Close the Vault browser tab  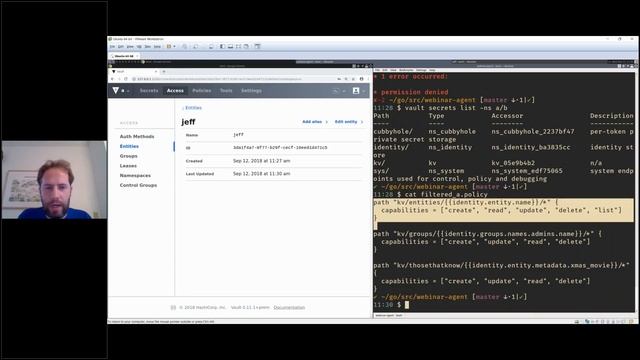tap(156, 71)
